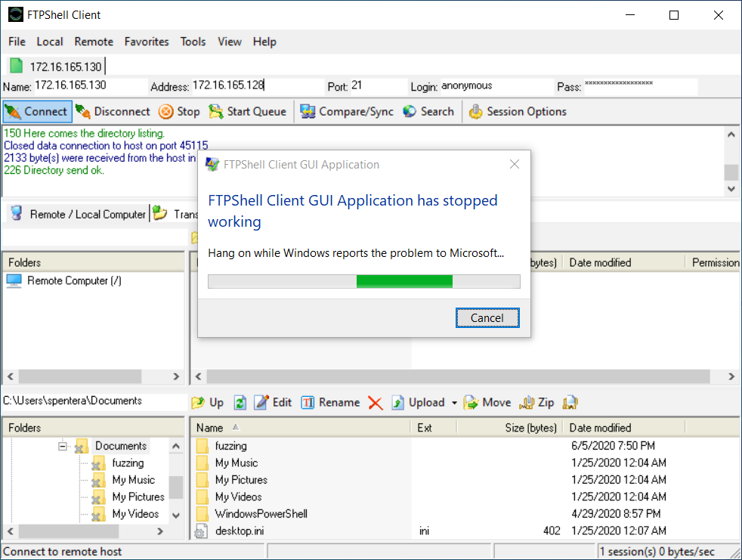Select My Videos in the folder tree
Image resolution: width=742 pixels, height=560 pixels.
click(135, 514)
